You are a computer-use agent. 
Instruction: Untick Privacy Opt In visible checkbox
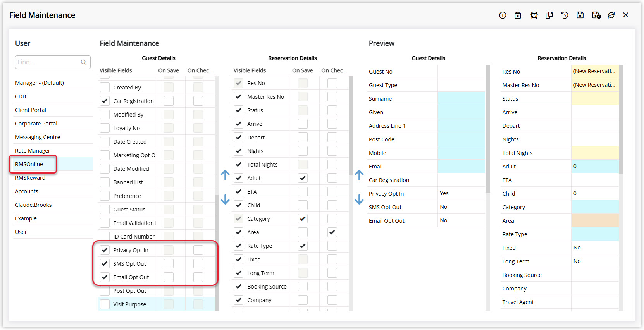[x=105, y=250]
